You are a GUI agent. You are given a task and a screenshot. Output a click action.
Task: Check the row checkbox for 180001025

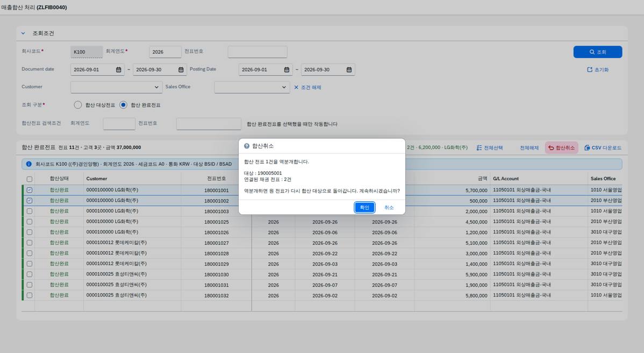point(30,222)
